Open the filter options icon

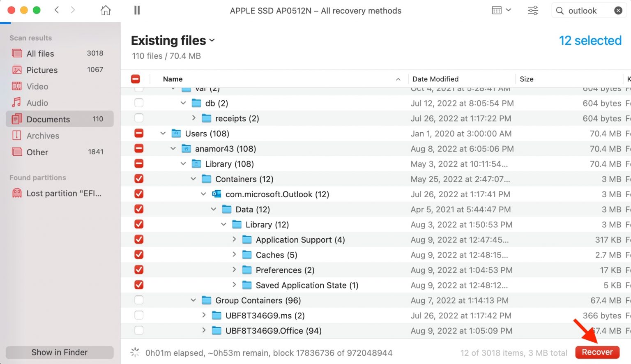tap(533, 10)
